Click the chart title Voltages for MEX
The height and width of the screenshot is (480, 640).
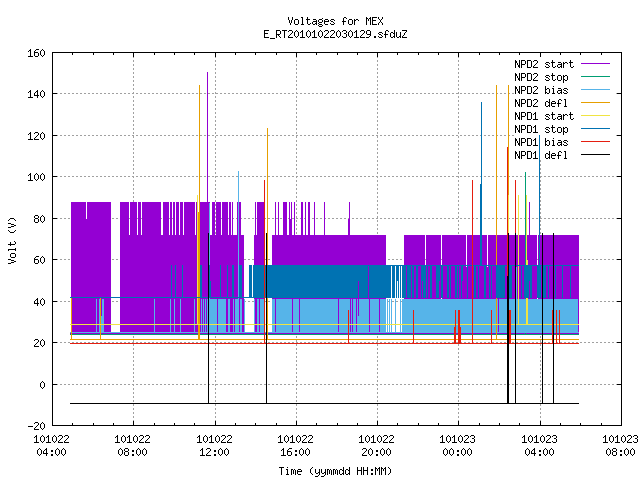335,21
